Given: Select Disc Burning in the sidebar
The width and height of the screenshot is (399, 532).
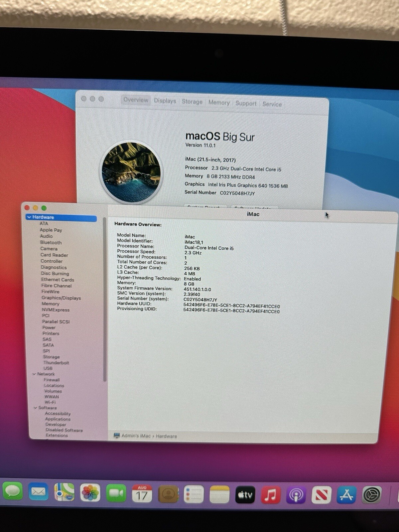Looking at the screenshot, I should point(55,273).
